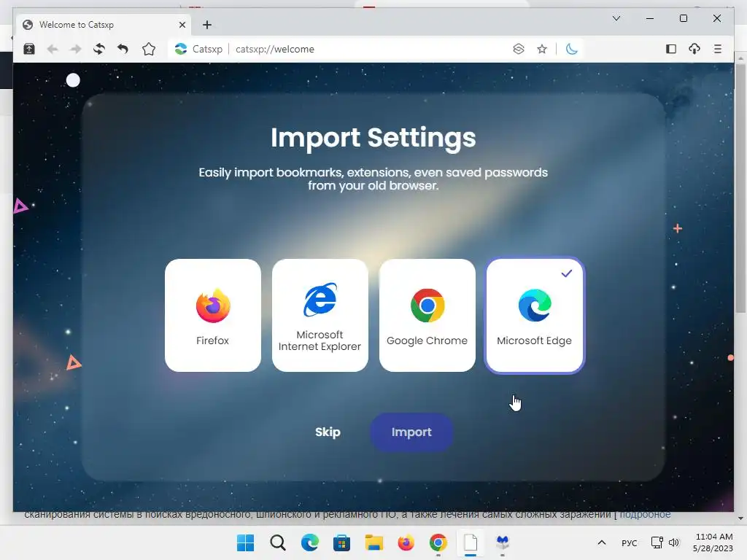The width and height of the screenshot is (747, 560).
Task: Open a new tab with plus button
Action: [206, 25]
